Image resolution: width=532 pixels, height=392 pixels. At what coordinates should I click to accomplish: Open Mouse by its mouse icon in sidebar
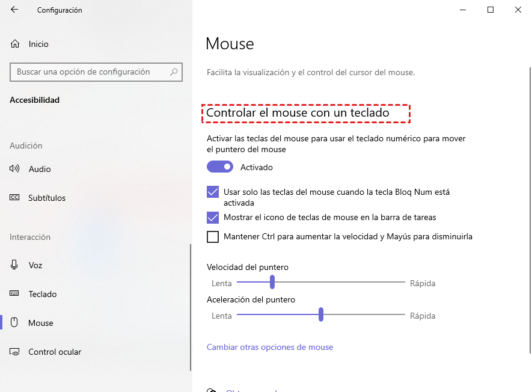pos(14,322)
